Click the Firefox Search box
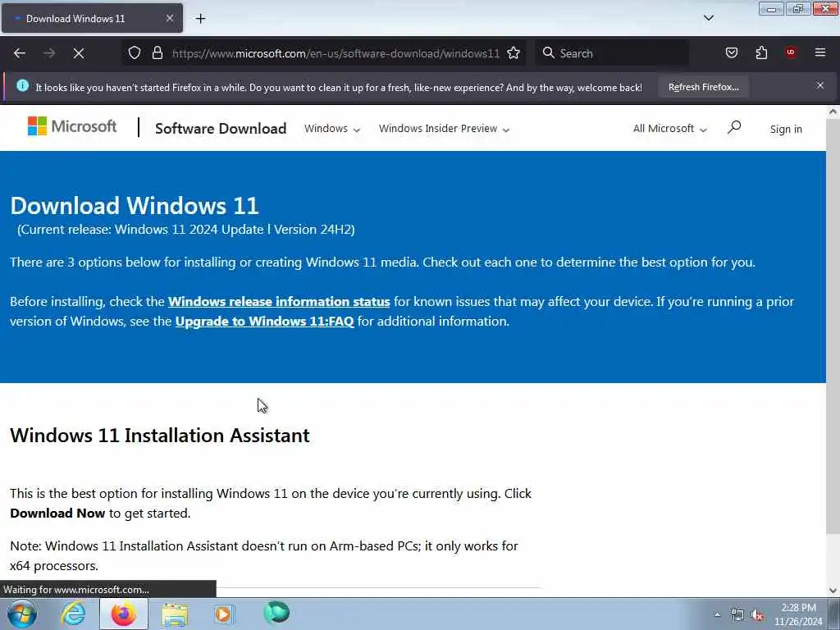The image size is (840, 630). coord(612,53)
